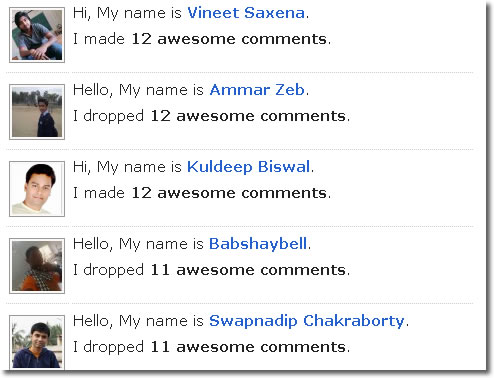
Task: Click "I made" text in Kuldeep's entry
Action: click(x=99, y=193)
